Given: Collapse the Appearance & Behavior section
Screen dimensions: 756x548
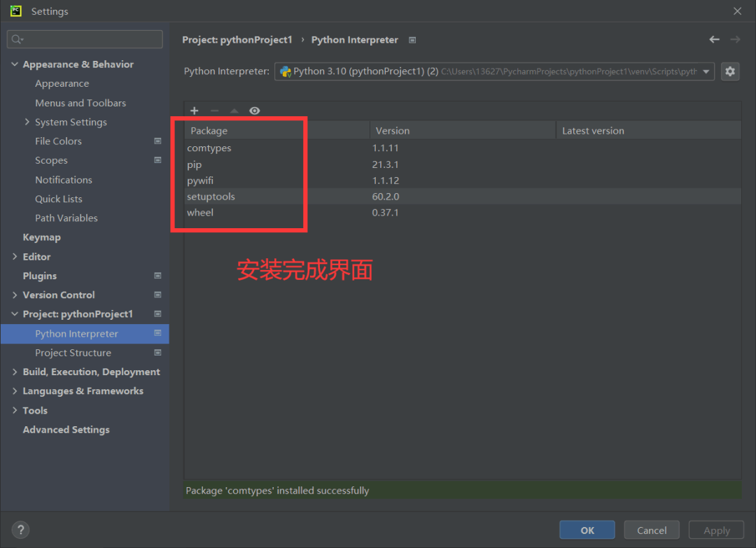Looking at the screenshot, I should click(15, 64).
